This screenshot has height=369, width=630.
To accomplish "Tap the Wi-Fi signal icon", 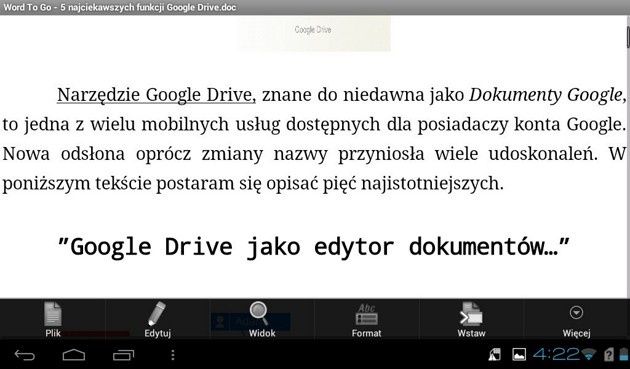I will click(x=589, y=355).
